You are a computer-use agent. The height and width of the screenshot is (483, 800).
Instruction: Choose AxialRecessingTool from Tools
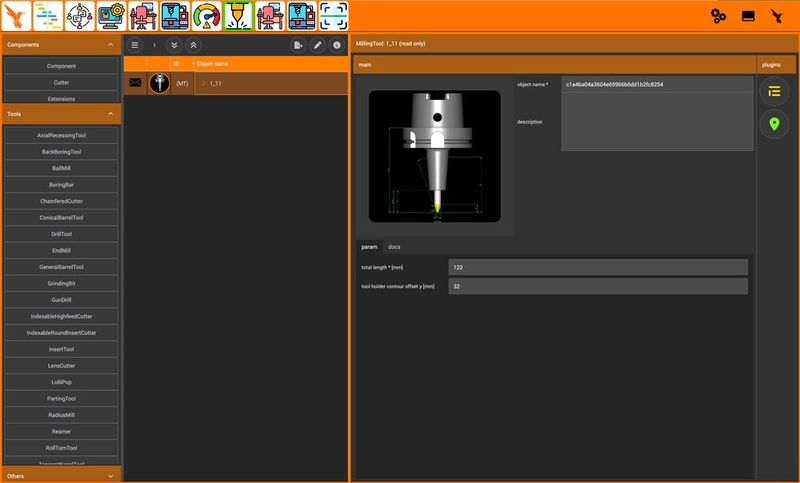(x=61, y=135)
